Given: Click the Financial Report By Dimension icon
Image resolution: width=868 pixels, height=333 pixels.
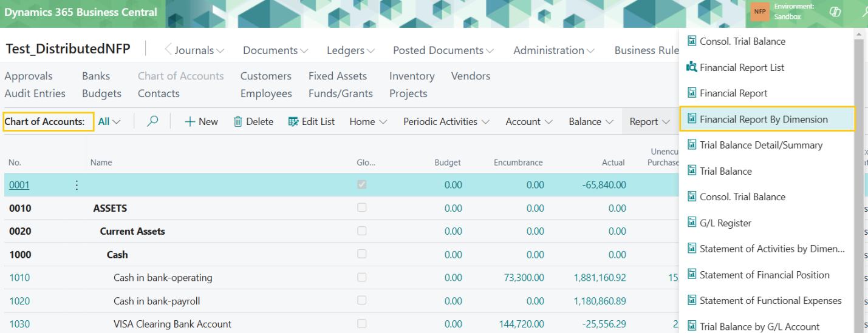Looking at the screenshot, I should pyautogui.click(x=691, y=119).
